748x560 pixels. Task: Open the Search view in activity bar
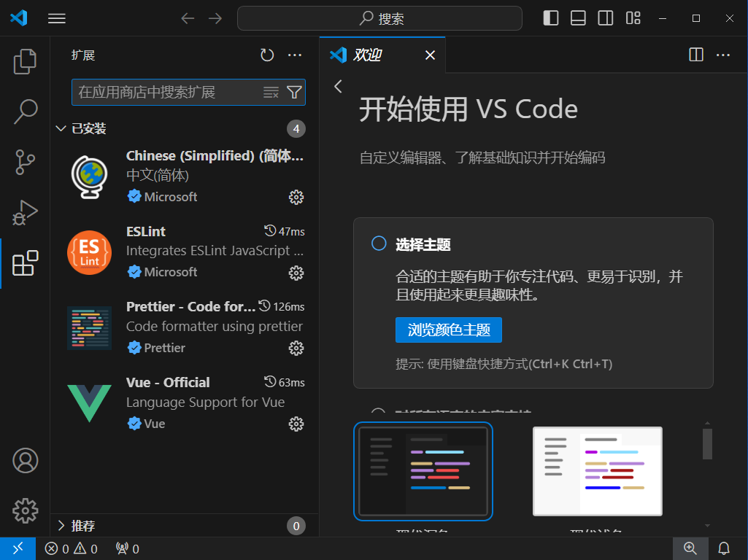pos(25,112)
